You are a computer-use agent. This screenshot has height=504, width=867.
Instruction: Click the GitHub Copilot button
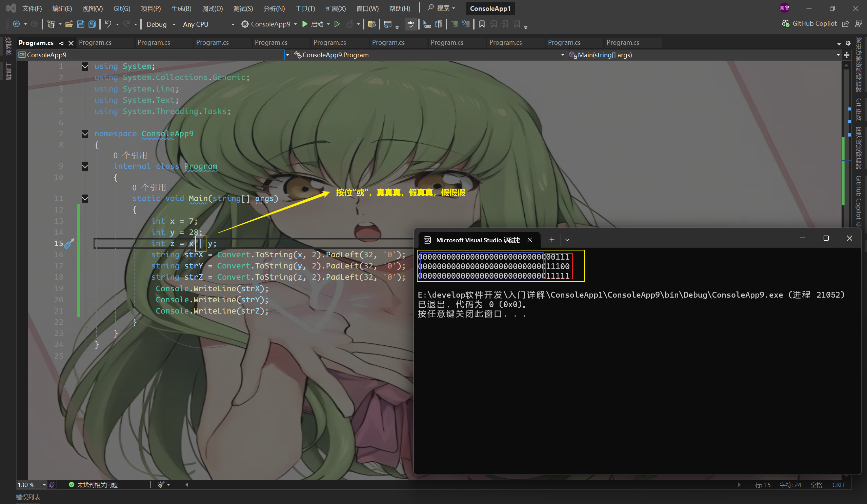click(x=809, y=24)
